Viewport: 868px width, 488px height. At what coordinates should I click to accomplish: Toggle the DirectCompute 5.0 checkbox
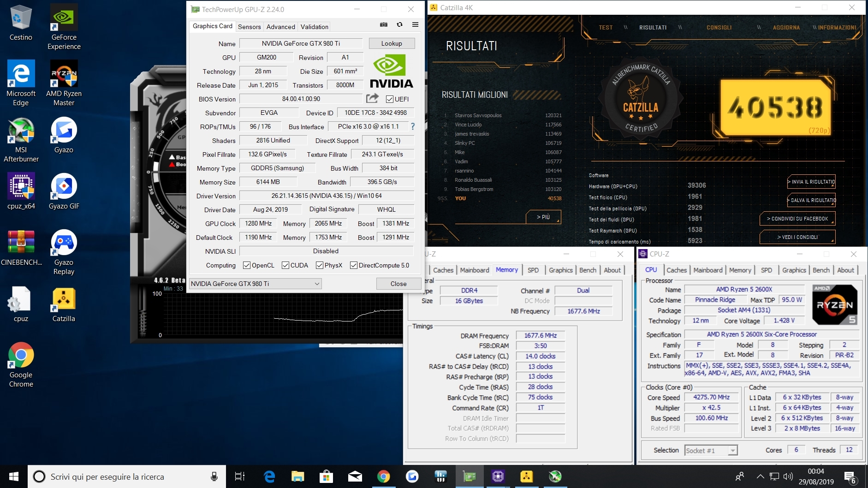point(354,265)
